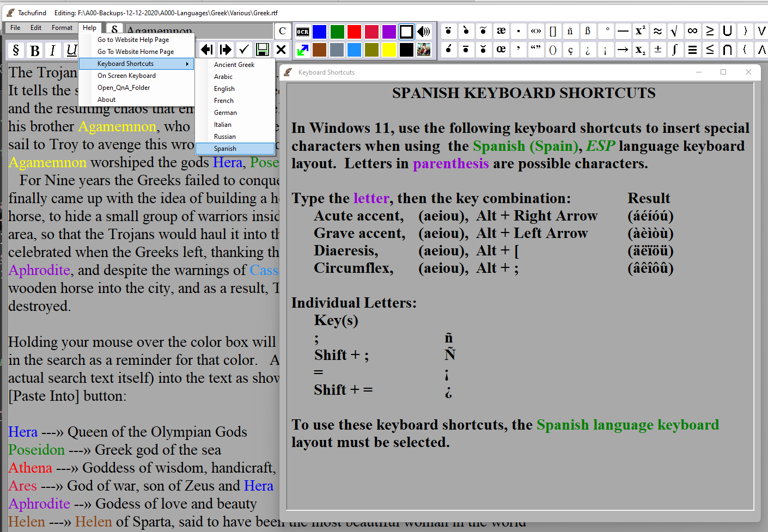Cancel using the X toolbar icon
The height and width of the screenshot is (532, 768).
click(281, 50)
